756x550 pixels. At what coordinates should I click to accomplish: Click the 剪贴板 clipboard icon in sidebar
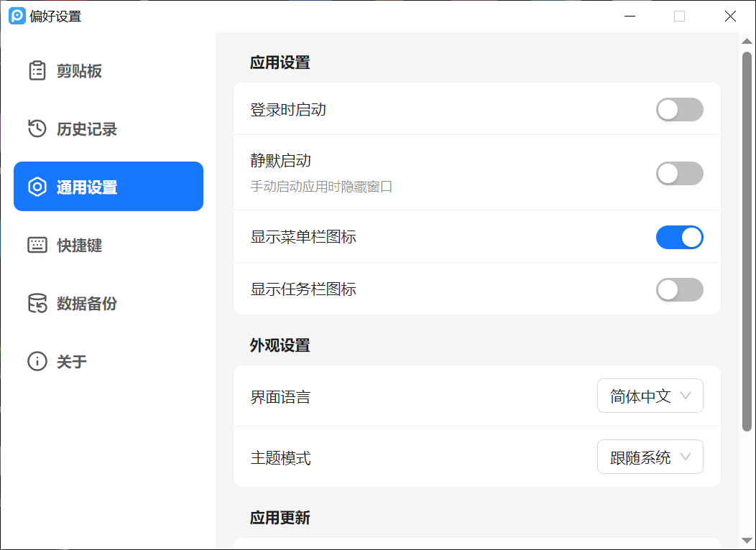coord(37,71)
